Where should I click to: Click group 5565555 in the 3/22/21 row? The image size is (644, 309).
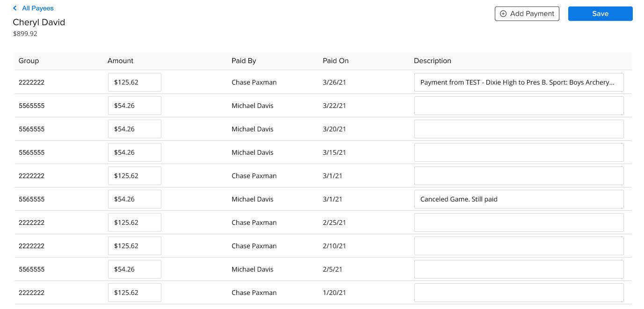[x=32, y=106]
